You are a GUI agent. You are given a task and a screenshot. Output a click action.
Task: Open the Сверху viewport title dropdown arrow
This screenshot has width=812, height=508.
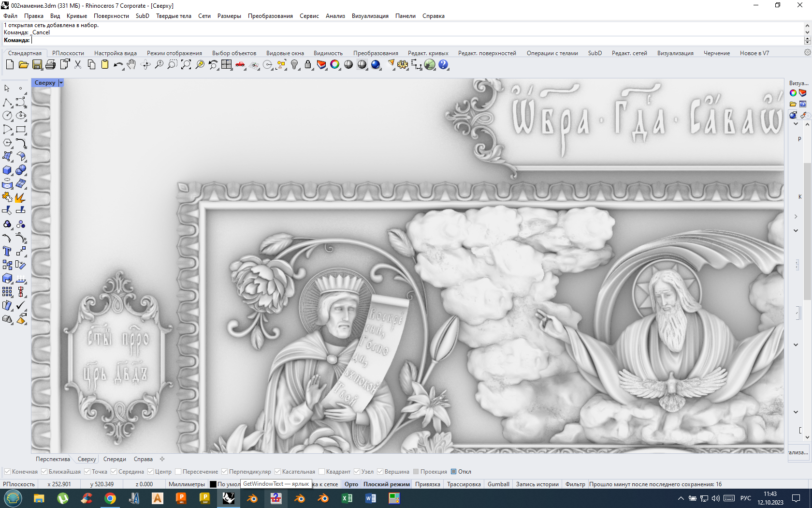tap(61, 83)
